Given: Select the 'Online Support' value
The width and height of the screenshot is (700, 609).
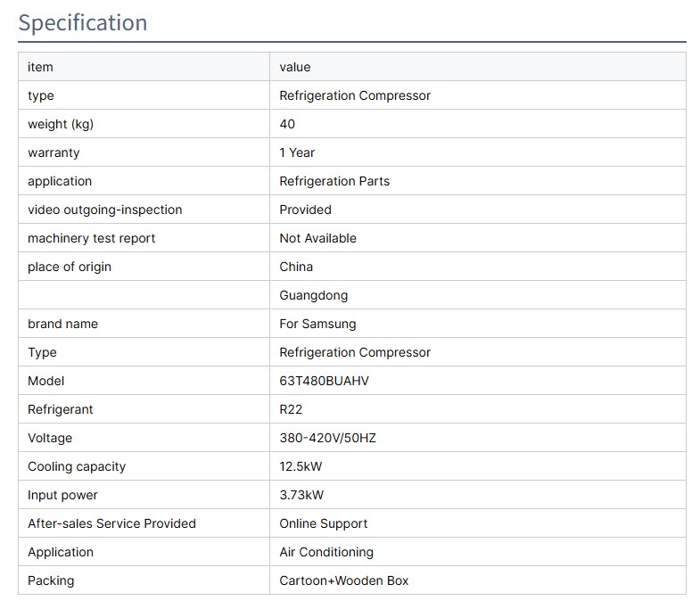Looking at the screenshot, I should 324,523.
